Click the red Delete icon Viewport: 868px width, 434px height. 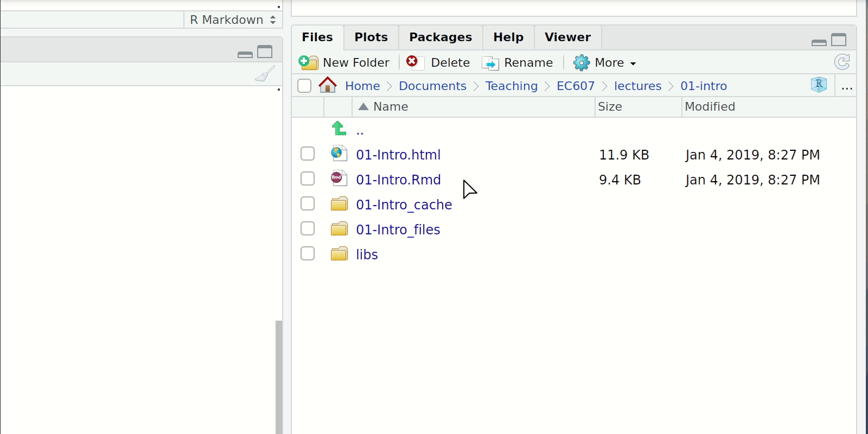[412, 61]
